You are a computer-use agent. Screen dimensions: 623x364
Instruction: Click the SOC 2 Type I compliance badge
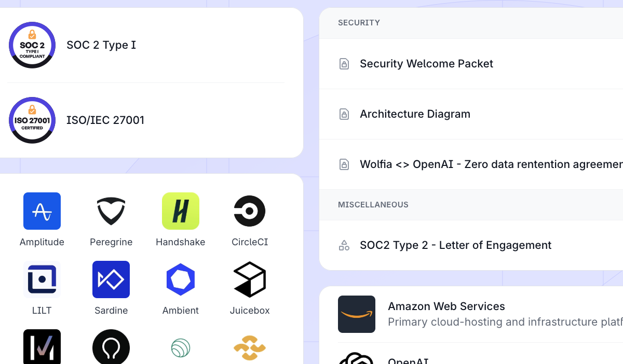[32, 45]
